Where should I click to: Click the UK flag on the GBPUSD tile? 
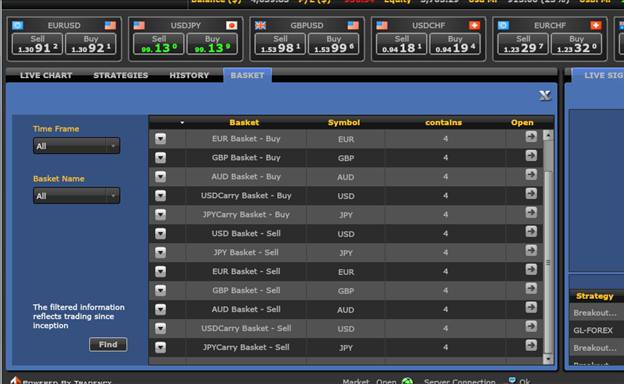(x=260, y=25)
